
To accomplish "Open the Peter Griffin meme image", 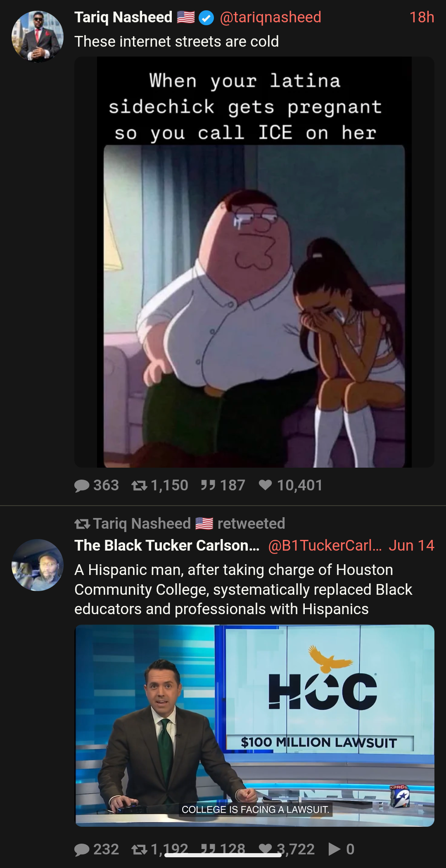I will click(x=254, y=262).
